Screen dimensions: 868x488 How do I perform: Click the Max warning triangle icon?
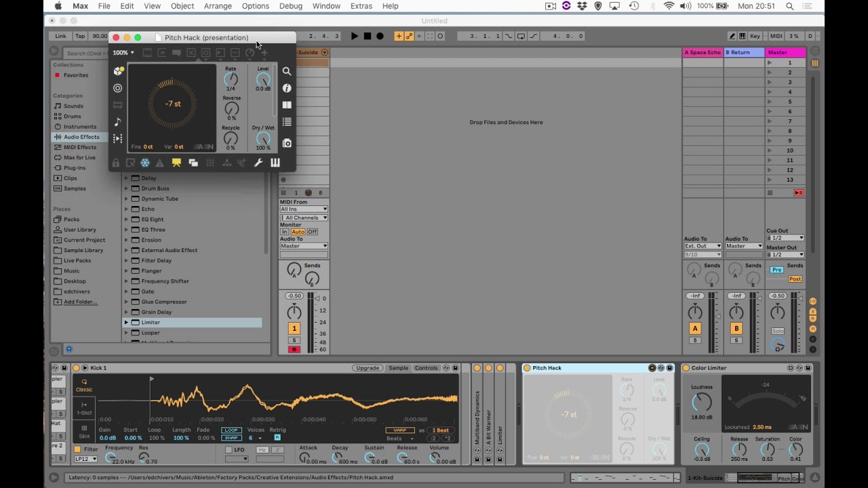pos(159,163)
